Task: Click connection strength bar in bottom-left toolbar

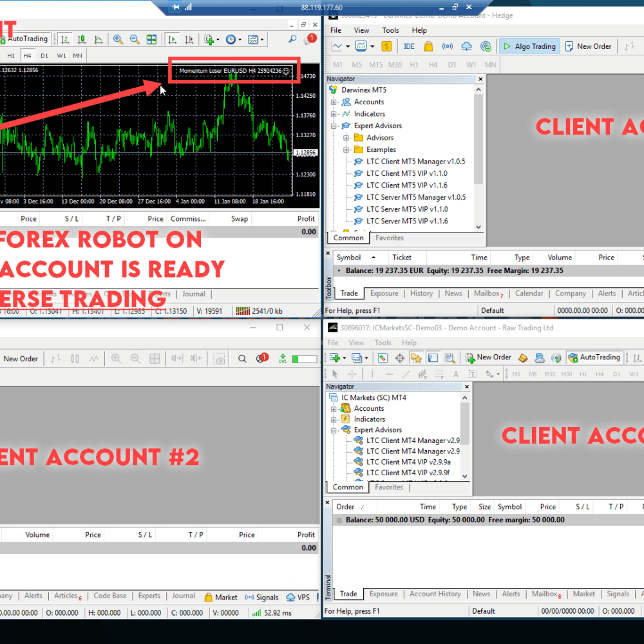Action: [305, 359]
